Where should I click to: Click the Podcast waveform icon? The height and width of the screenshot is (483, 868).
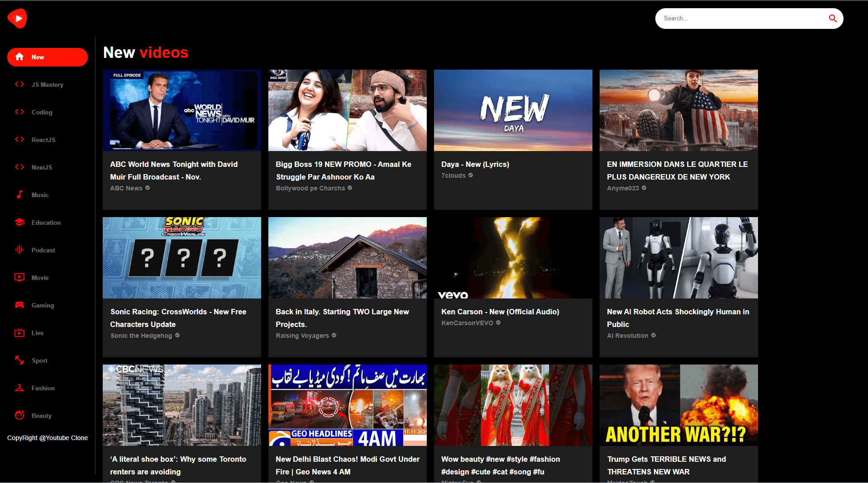coord(19,250)
